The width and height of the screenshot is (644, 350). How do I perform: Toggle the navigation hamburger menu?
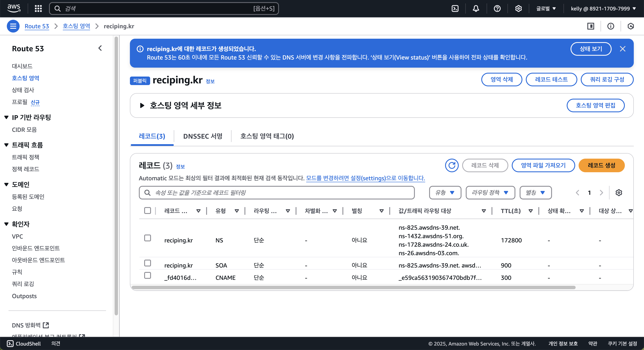pyautogui.click(x=13, y=26)
